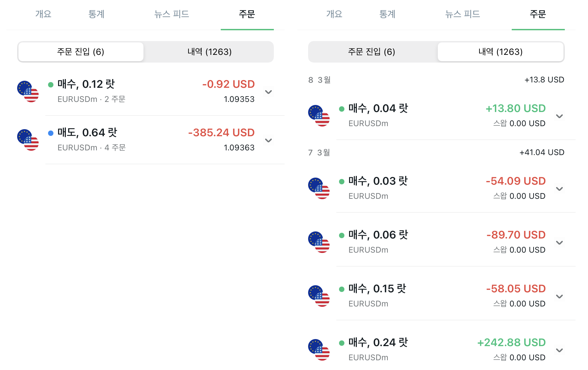Click EURUSD flag icon of 매도 0.64 랏 order

point(28,140)
